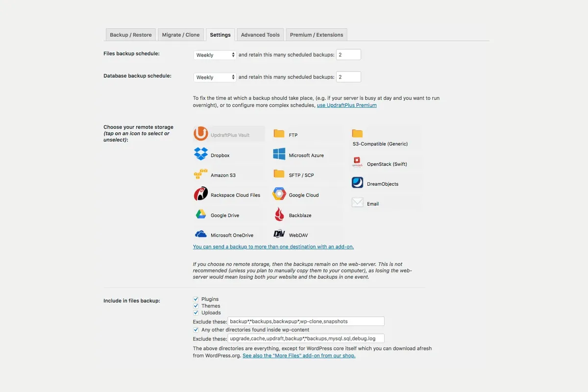This screenshot has height=392, width=588.
Task: Select the Backblaze flame icon
Action: pos(279,214)
